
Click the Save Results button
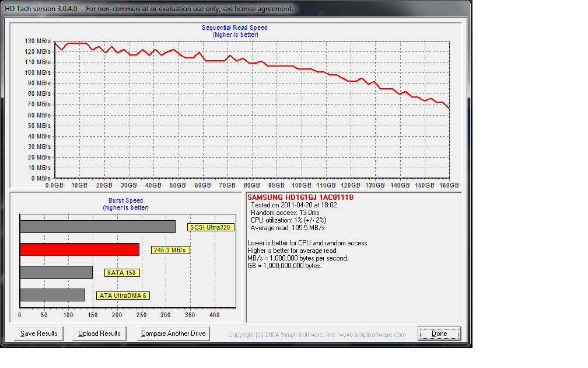point(39,334)
